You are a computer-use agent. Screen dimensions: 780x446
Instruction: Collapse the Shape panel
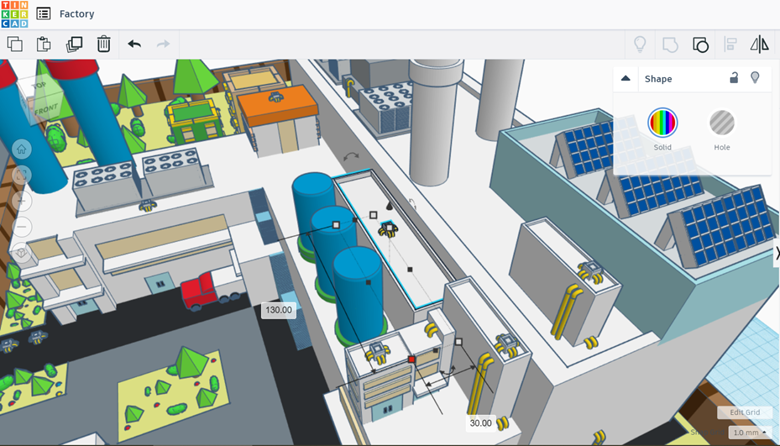pos(626,79)
